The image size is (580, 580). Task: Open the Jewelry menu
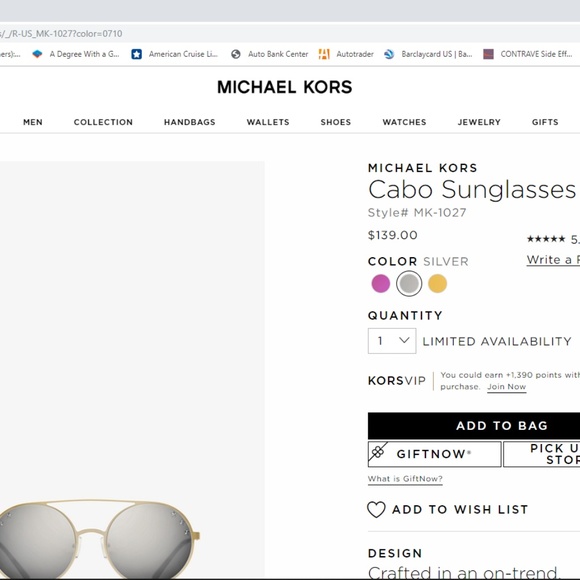479,122
